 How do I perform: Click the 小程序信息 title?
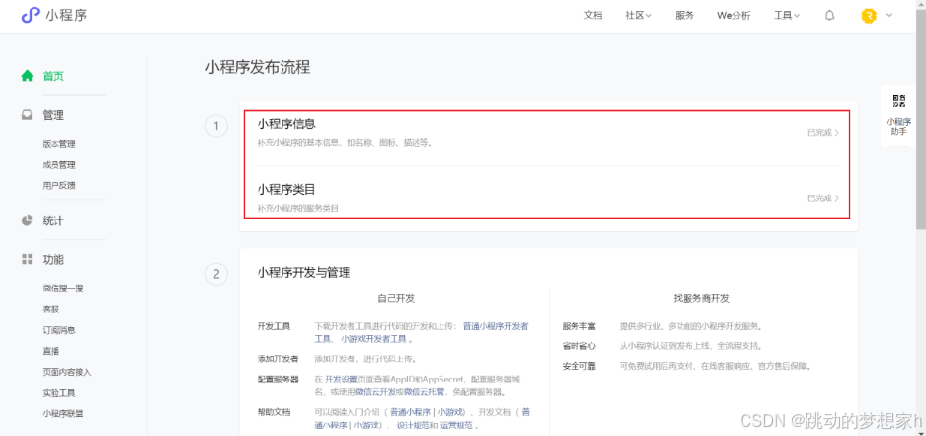(286, 124)
